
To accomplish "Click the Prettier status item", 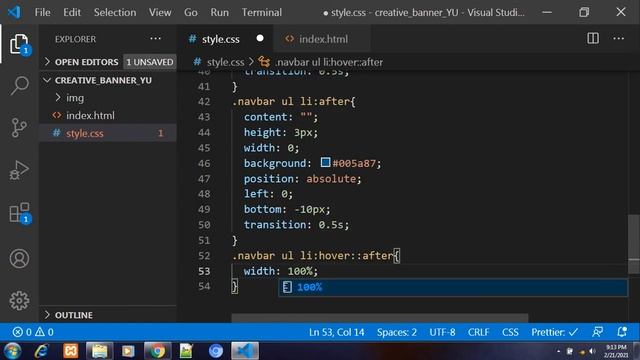I will 555,332.
